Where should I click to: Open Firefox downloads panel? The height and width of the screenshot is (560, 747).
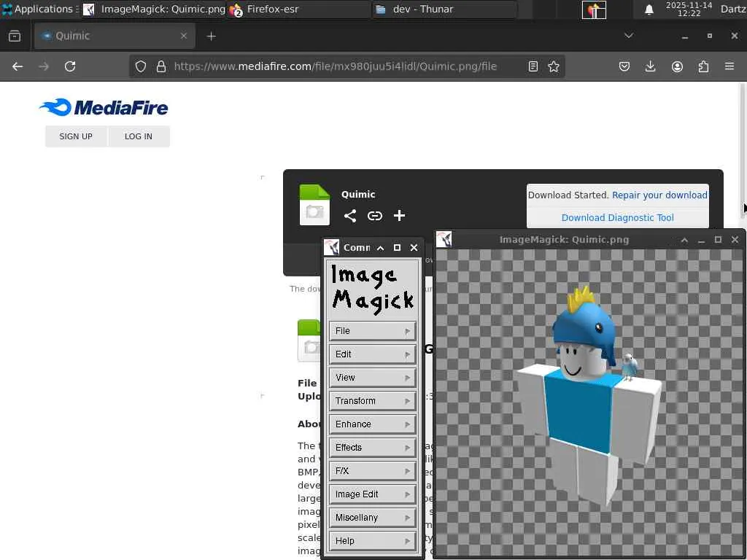650,66
